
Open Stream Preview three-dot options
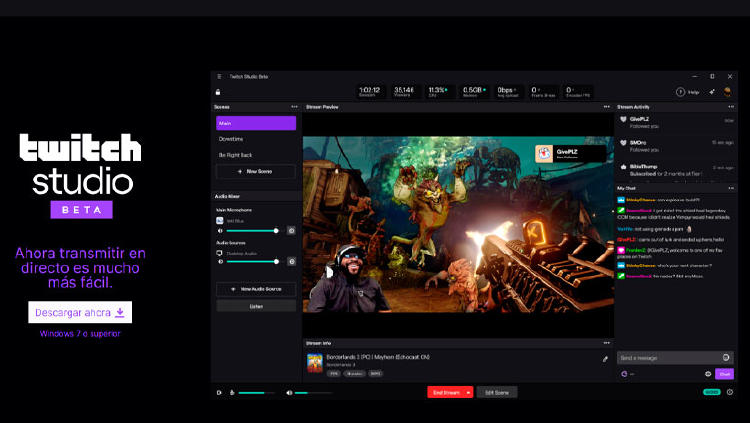coord(607,107)
